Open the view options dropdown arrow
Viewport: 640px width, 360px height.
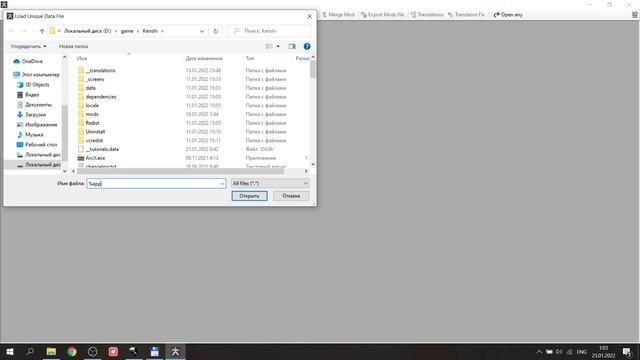click(x=278, y=47)
